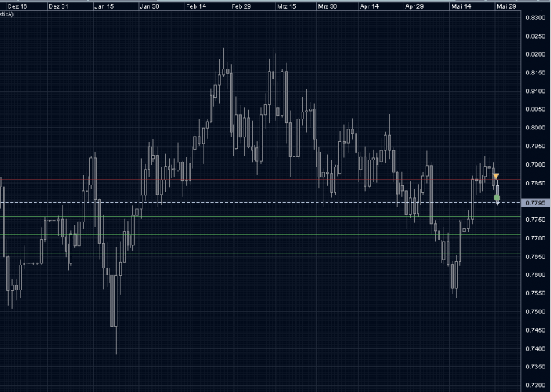Click the 0.7950 price axis label
Screen dimensions: 551x392
[x=535, y=146]
